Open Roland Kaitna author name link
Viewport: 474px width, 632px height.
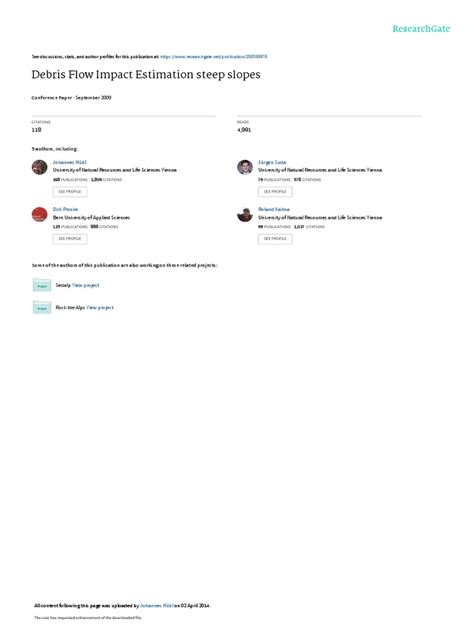274,209
